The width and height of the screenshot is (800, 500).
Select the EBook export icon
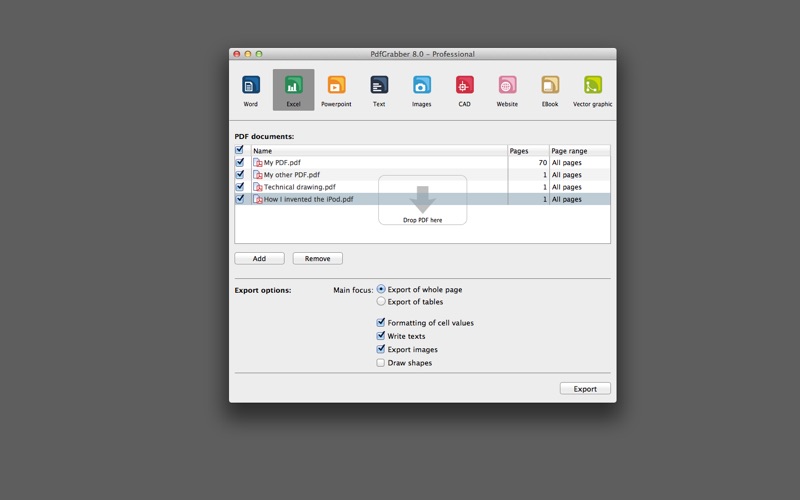click(550, 85)
